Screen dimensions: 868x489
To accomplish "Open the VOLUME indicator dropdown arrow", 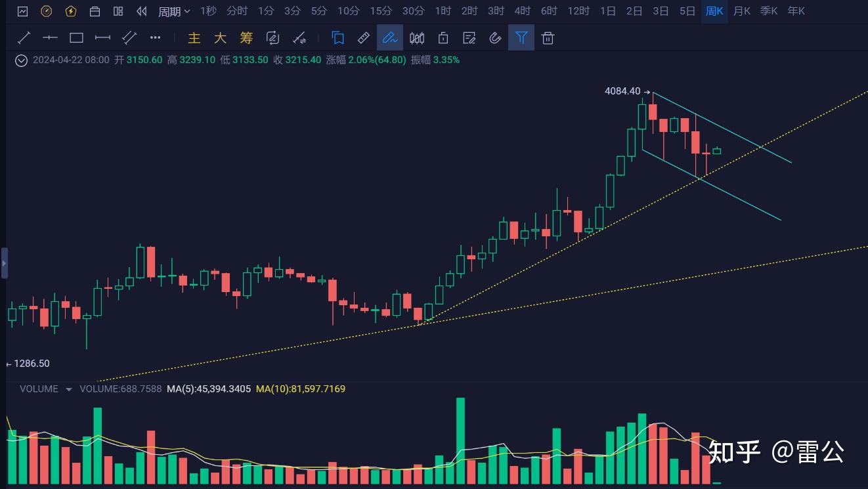I will [69, 389].
